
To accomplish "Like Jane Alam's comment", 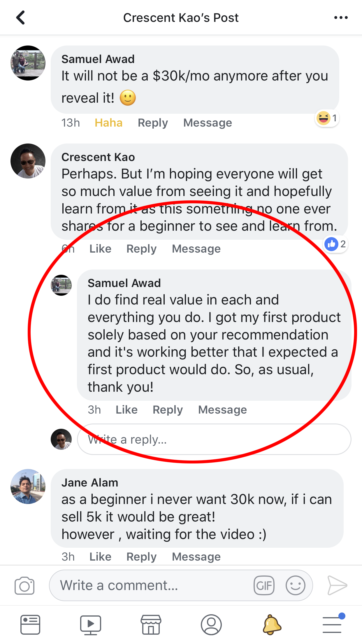I will pos(100,557).
